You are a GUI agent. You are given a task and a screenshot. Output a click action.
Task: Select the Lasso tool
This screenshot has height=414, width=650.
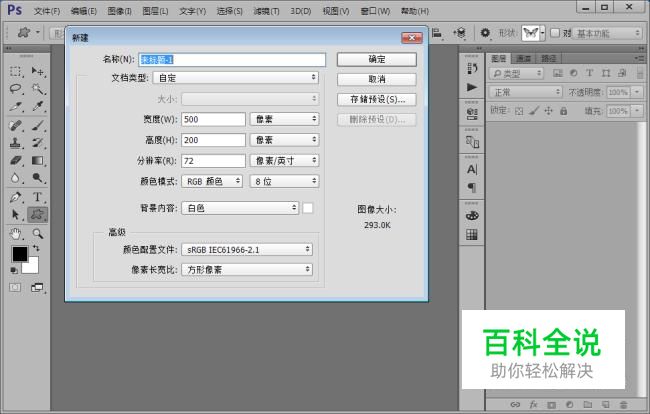pos(16,89)
